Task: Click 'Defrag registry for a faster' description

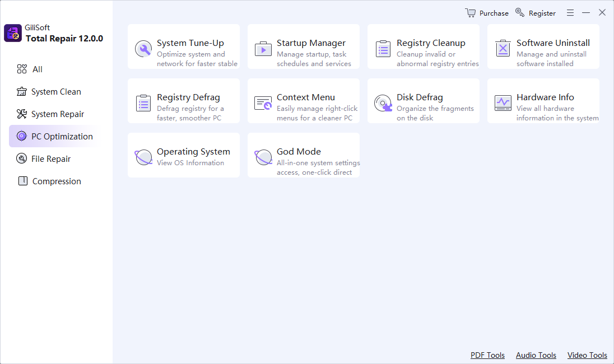Action: coord(190,113)
